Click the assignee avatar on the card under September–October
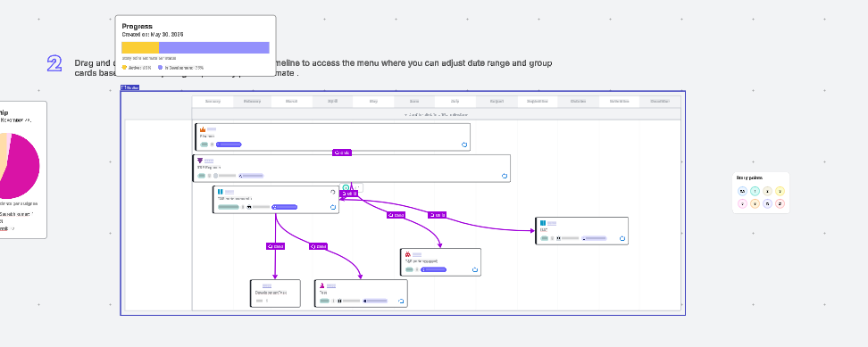This screenshot has width=868, height=347. [558, 238]
